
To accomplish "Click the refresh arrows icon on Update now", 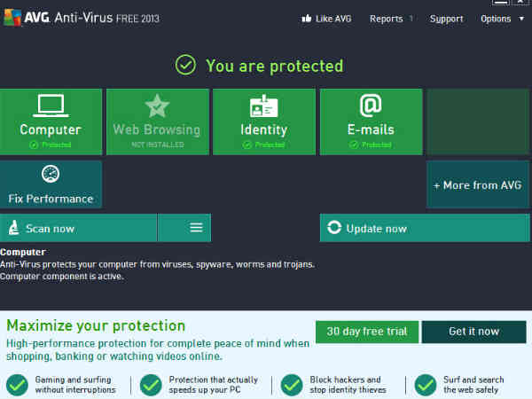I will (x=334, y=228).
